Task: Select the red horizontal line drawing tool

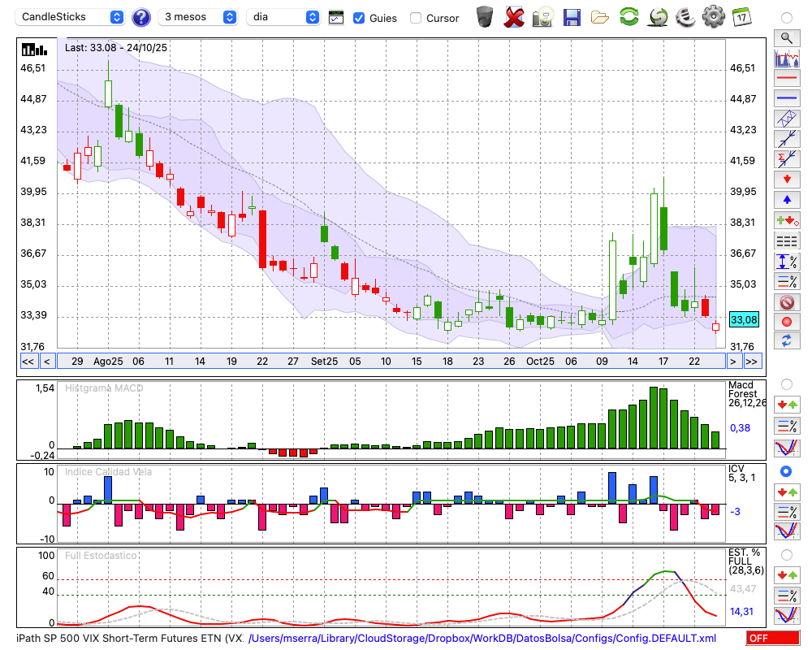Action: pyautogui.click(x=786, y=79)
